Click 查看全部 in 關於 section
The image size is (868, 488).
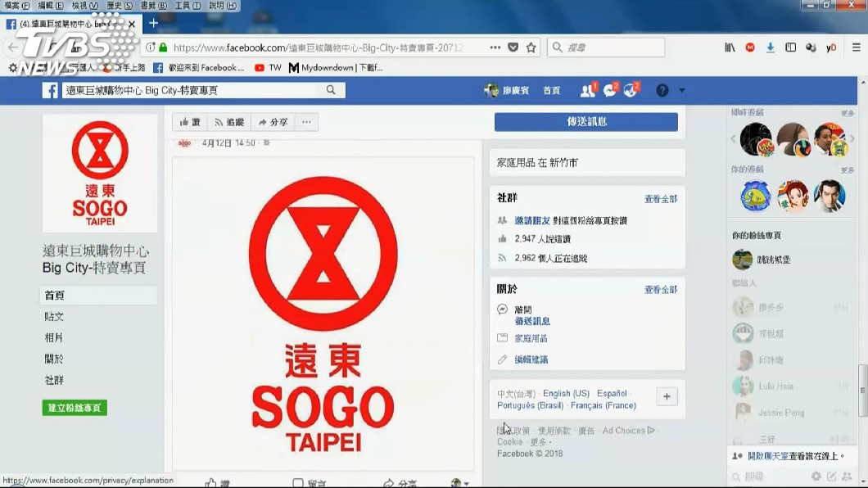tap(660, 289)
